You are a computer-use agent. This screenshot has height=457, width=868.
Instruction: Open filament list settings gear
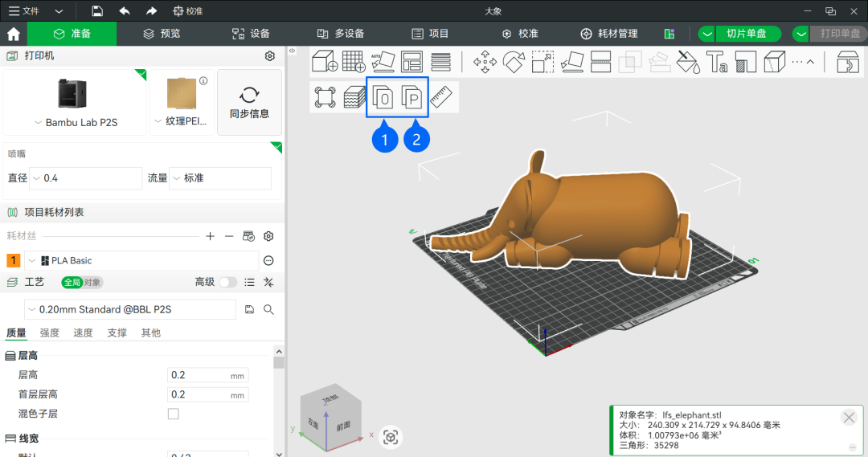coord(268,236)
